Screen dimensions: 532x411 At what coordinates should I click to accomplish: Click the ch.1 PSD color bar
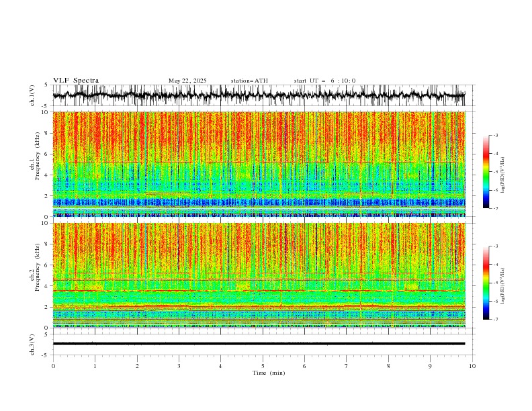coord(486,172)
